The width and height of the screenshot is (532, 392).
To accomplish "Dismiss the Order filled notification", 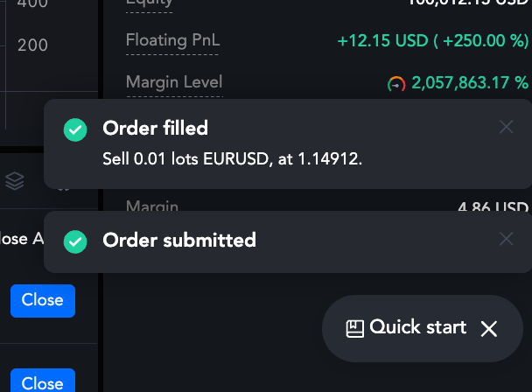I will 506,127.
